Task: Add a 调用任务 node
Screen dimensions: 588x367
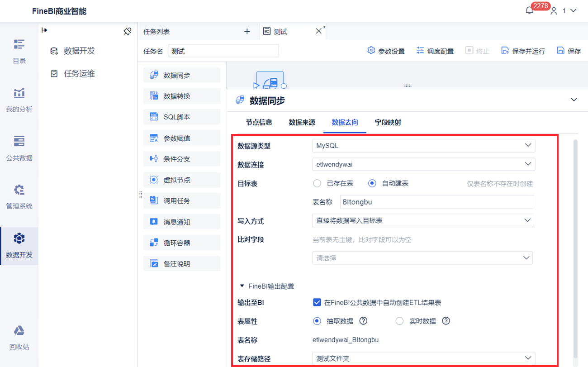Action: pyautogui.click(x=182, y=200)
